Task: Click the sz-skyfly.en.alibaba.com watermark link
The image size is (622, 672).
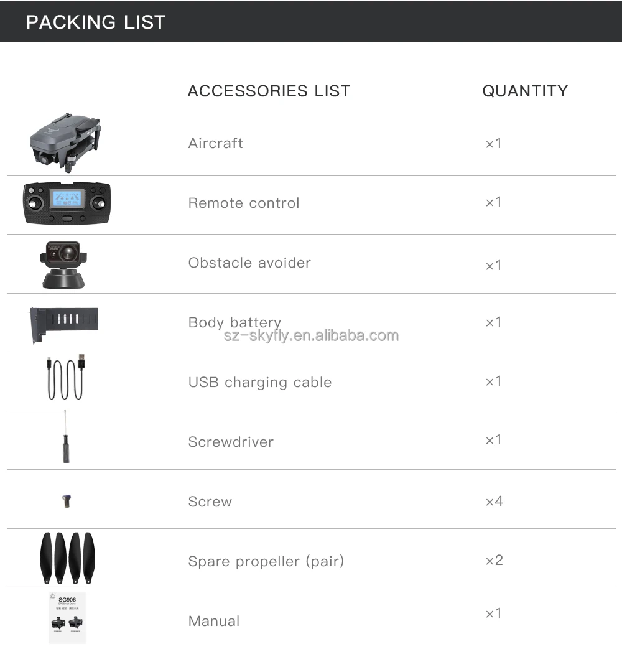Action: pos(312,335)
